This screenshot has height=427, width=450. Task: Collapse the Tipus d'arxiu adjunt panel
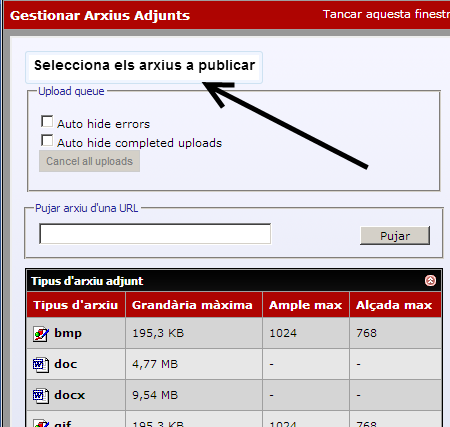click(x=430, y=281)
